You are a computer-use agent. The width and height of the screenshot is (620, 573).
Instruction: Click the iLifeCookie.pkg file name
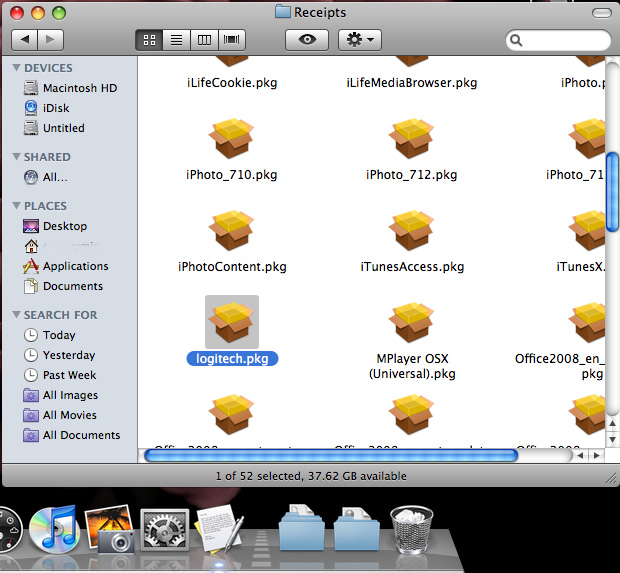[x=232, y=83]
